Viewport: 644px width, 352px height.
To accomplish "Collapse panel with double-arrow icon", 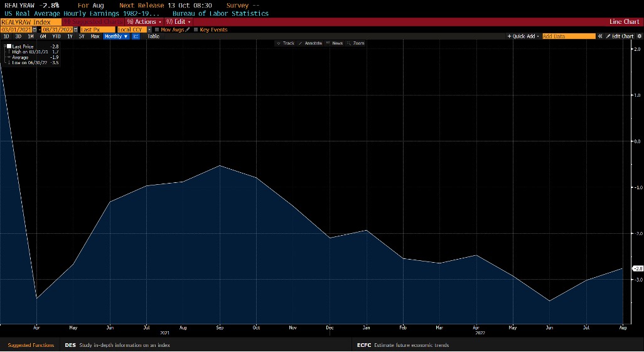I will 600,36.
